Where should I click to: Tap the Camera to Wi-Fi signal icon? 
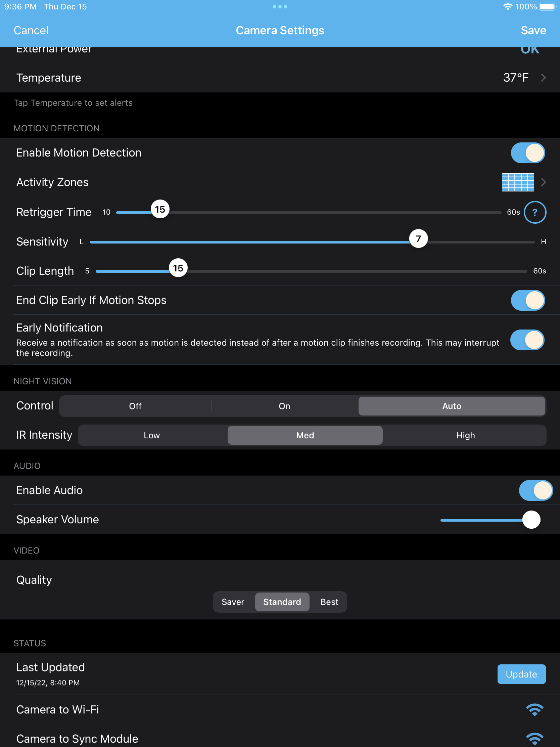[535, 709]
